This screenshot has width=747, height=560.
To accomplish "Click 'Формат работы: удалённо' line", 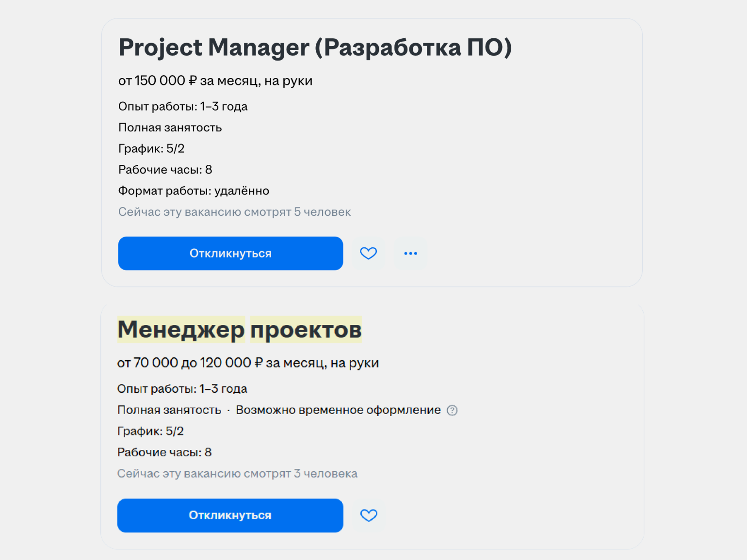I will click(x=194, y=191).
